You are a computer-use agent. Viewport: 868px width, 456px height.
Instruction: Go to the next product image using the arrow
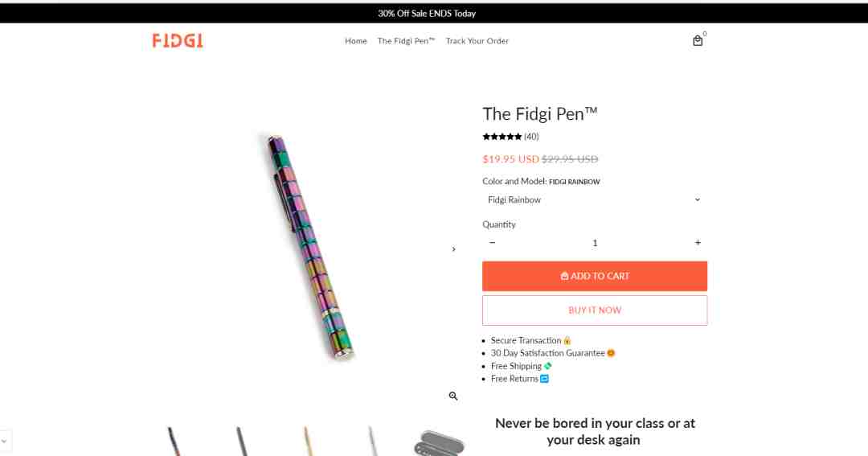(x=453, y=249)
